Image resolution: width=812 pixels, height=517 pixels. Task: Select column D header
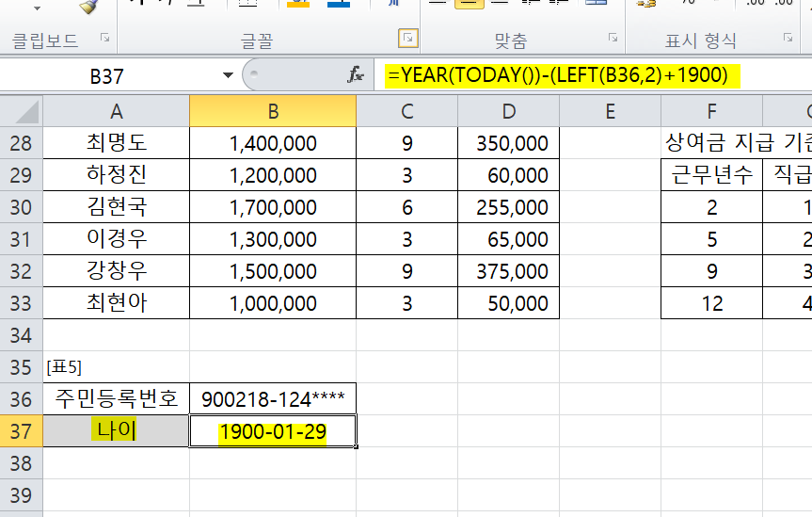coord(508,111)
